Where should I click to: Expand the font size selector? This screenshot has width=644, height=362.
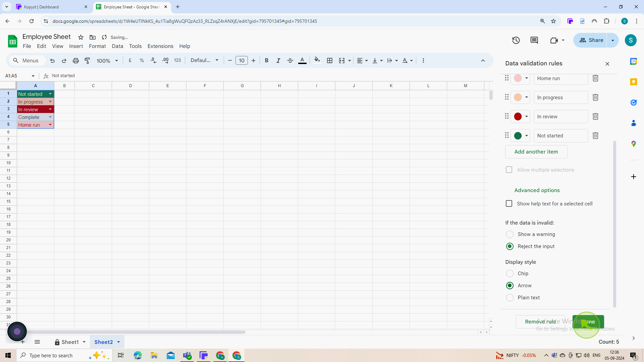[x=242, y=61]
